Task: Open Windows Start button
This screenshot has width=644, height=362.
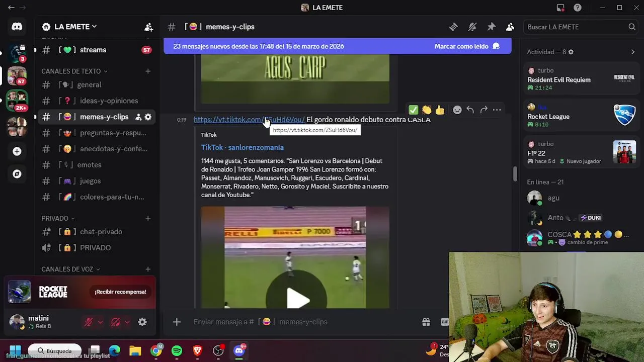Action: 15,350
